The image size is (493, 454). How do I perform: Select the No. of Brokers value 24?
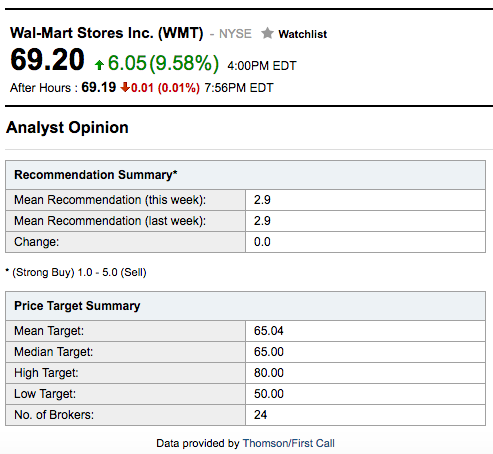[260, 415]
